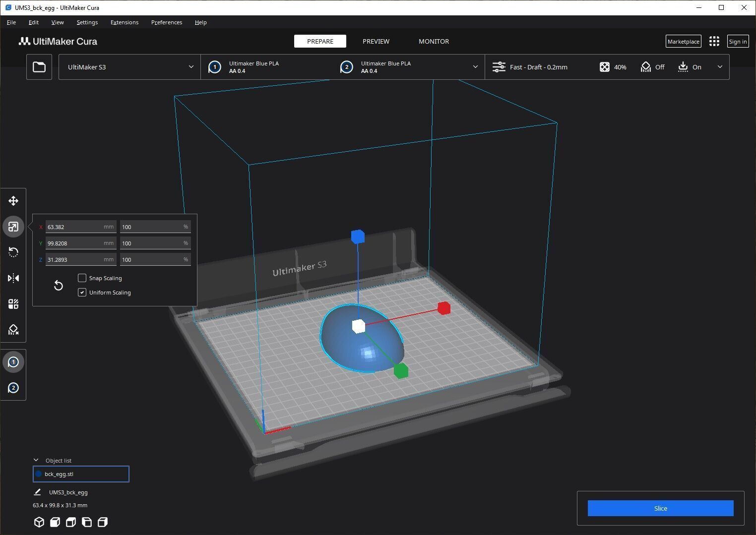Click the Sign in button
756x535 pixels.
(738, 42)
